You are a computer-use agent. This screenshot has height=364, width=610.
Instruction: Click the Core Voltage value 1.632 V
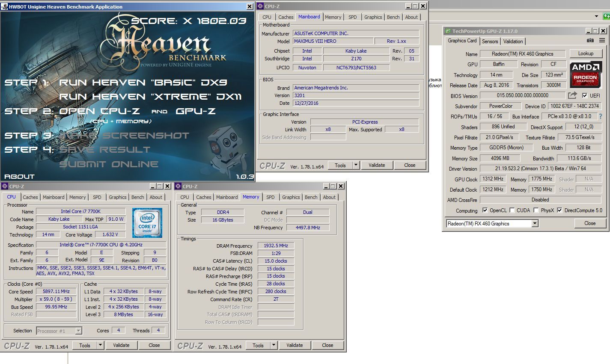(x=110, y=234)
